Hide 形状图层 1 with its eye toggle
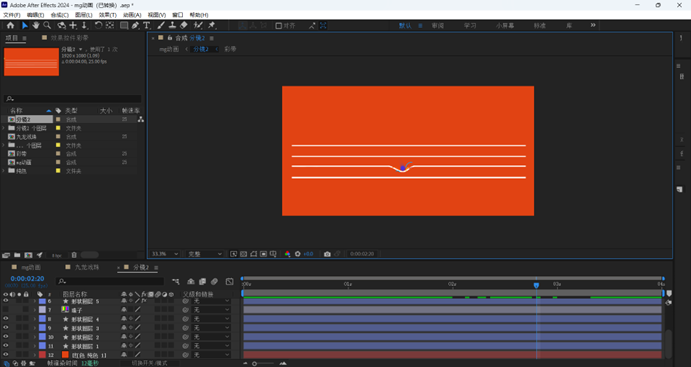The image size is (691, 367). [x=6, y=346]
